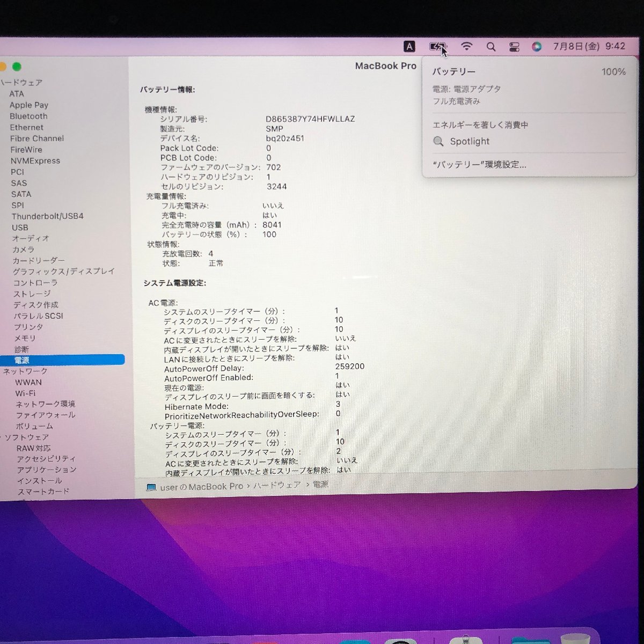Select プリンタ in the sidebar

point(28,327)
